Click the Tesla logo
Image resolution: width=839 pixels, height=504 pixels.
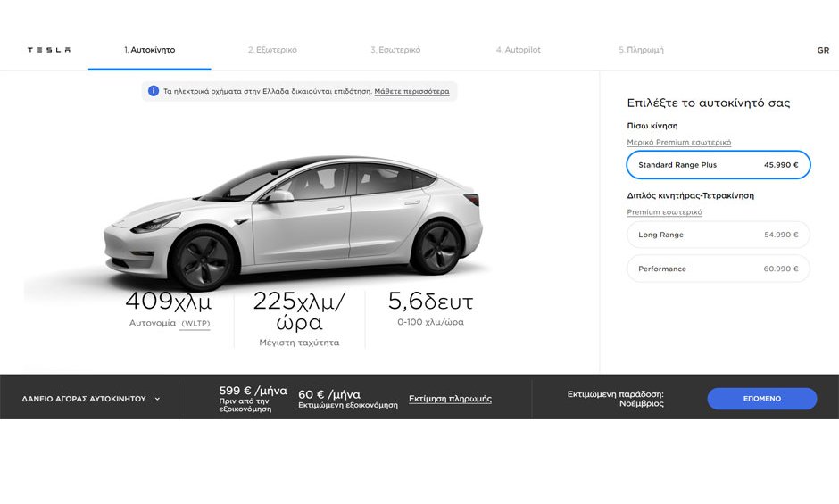click(x=49, y=50)
